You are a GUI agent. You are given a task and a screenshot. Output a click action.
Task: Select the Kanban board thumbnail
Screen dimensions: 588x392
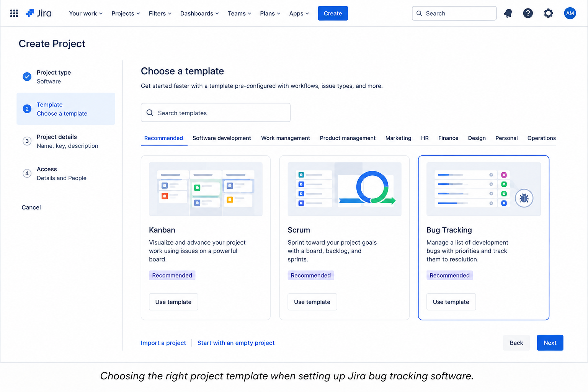(206, 189)
